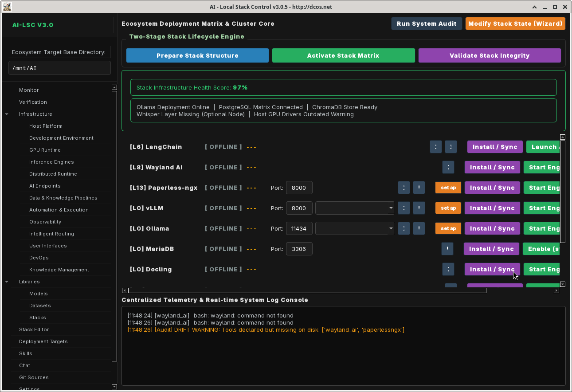This screenshot has width=572, height=392.
Task: Click the exclamation button in Ollama row
Action: 419,228
